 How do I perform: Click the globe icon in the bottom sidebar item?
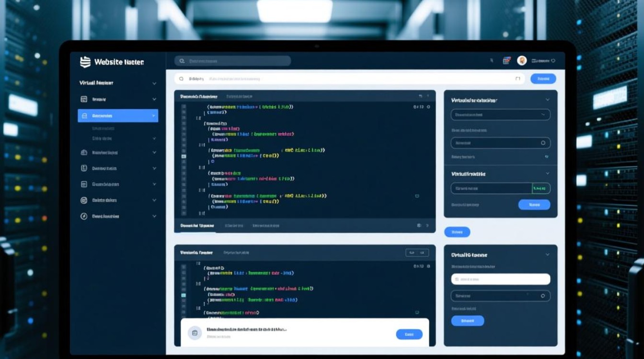(84, 216)
